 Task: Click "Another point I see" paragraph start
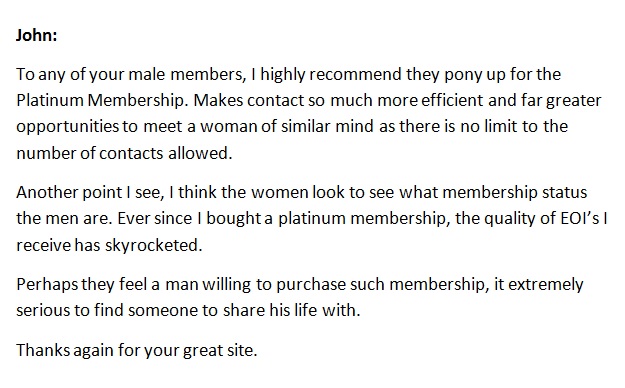(x=90, y=192)
